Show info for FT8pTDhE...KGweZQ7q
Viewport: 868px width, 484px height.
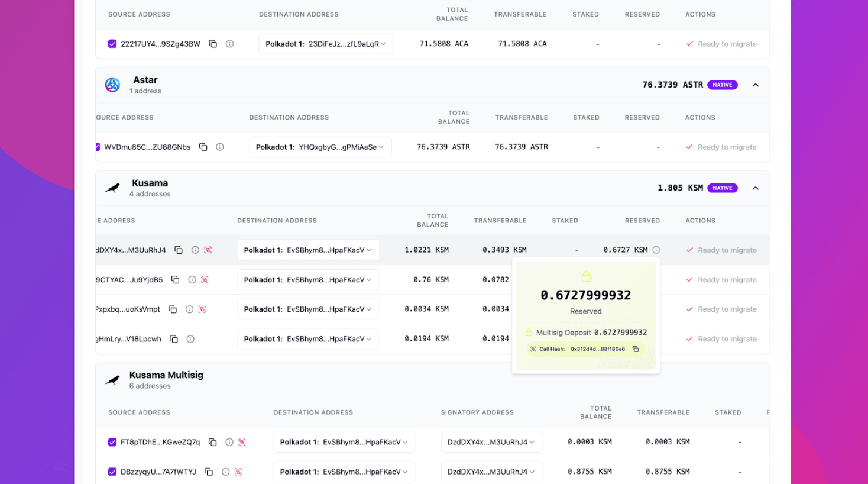229,442
